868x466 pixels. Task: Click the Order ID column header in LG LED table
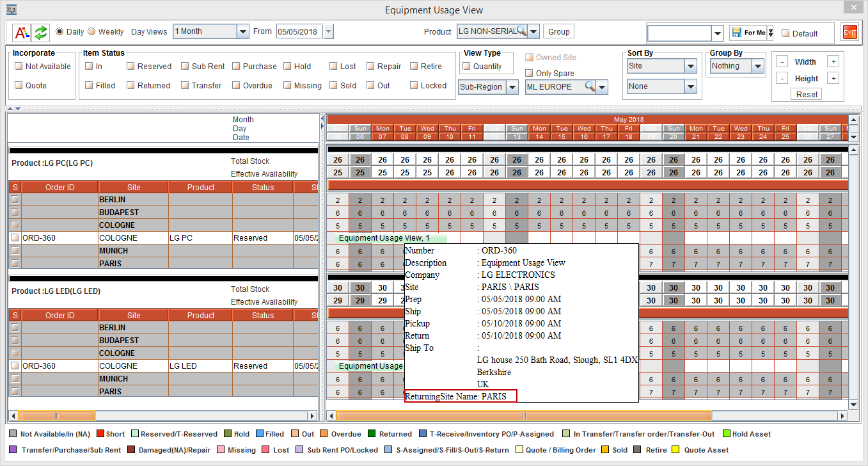coord(59,315)
